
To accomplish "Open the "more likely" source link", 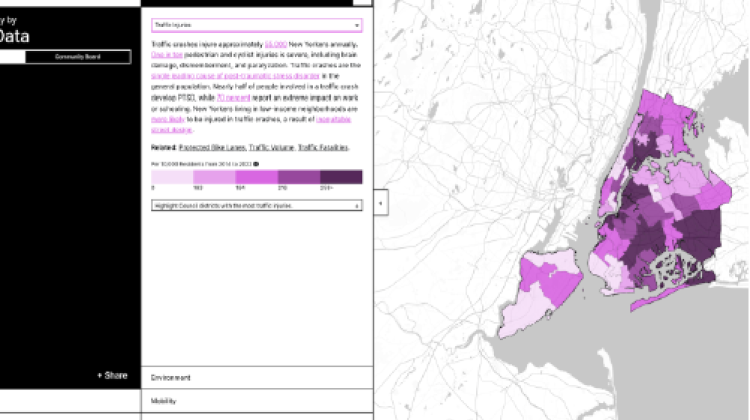I will click(165, 118).
